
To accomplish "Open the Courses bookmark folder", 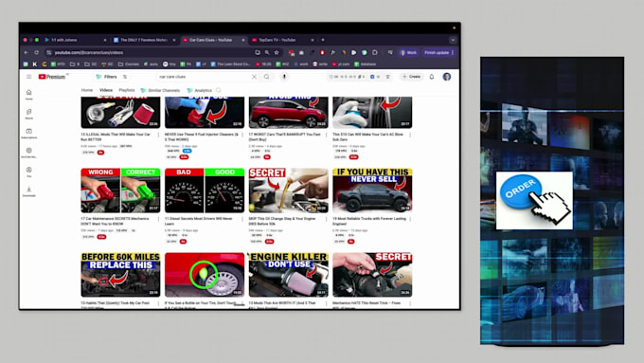I will coord(129,64).
